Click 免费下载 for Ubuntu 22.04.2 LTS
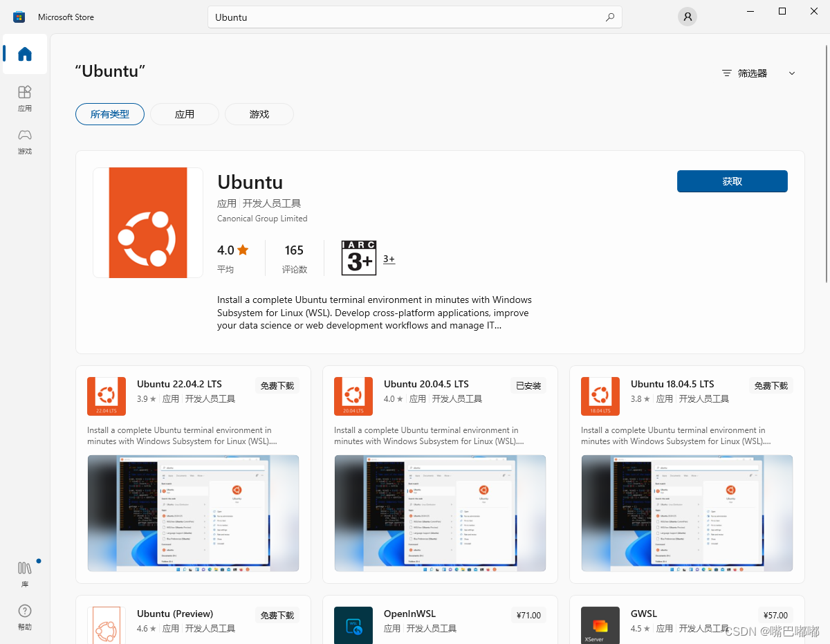This screenshot has height=644, width=830. (x=277, y=386)
